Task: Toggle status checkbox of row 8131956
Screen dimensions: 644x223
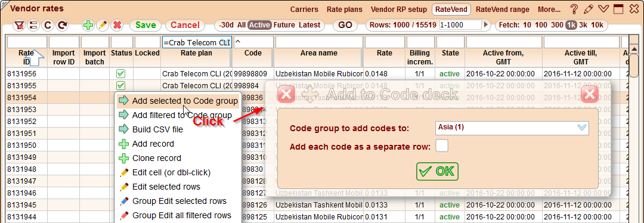Action: tap(121, 74)
